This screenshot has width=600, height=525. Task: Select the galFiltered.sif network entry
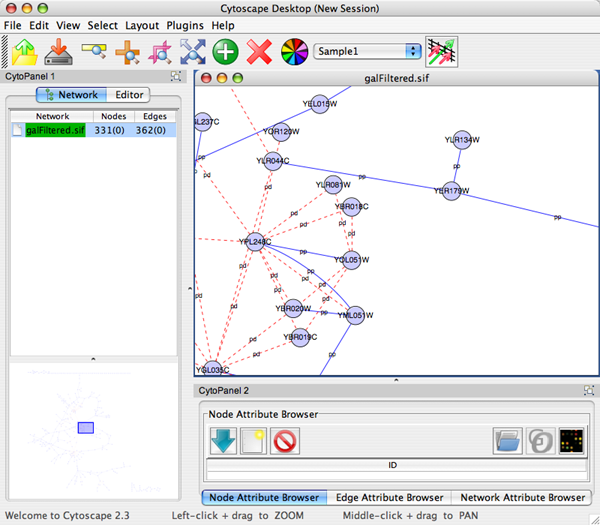pos(55,130)
